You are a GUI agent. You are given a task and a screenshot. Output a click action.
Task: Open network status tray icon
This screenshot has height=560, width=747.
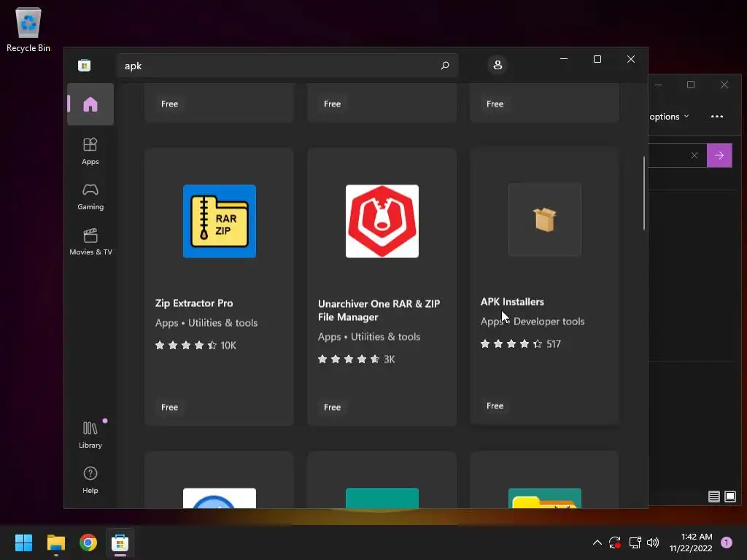(x=635, y=542)
